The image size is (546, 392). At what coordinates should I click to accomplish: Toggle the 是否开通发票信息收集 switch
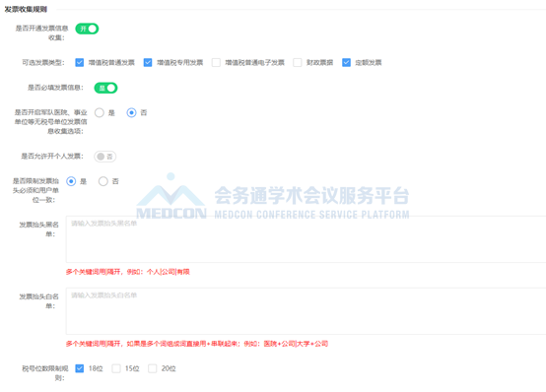click(x=87, y=29)
